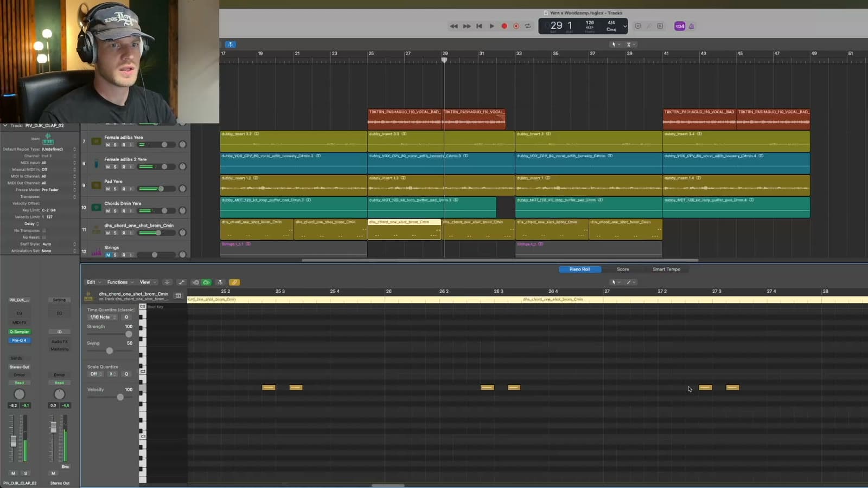Open the Pro-Q 4 plugin slot
Image resolution: width=868 pixels, height=488 pixels.
coord(19,340)
